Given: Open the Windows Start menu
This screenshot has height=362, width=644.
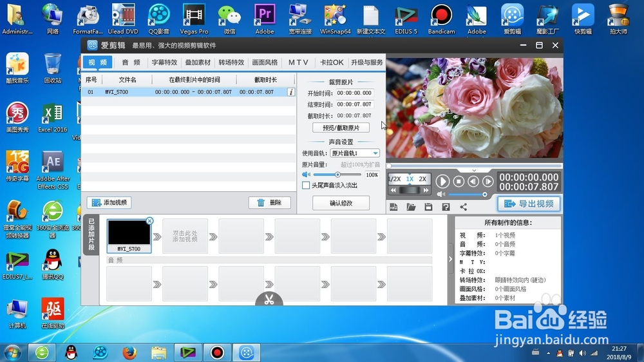Looking at the screenshot, I should (12, 352).
